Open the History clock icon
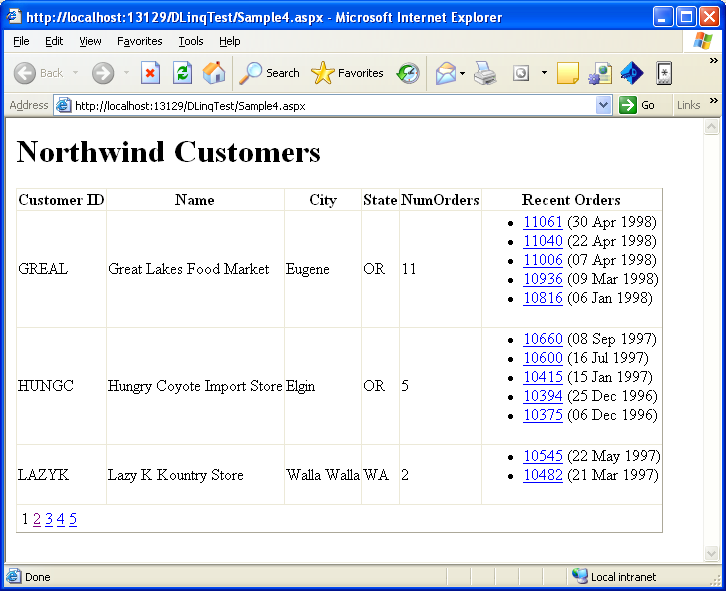The image size is (726, 591). (408, 73)
